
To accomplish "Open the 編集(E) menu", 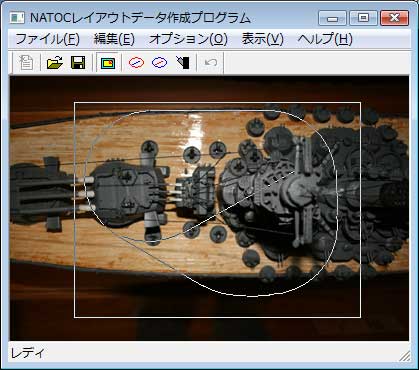I will 114,39.
